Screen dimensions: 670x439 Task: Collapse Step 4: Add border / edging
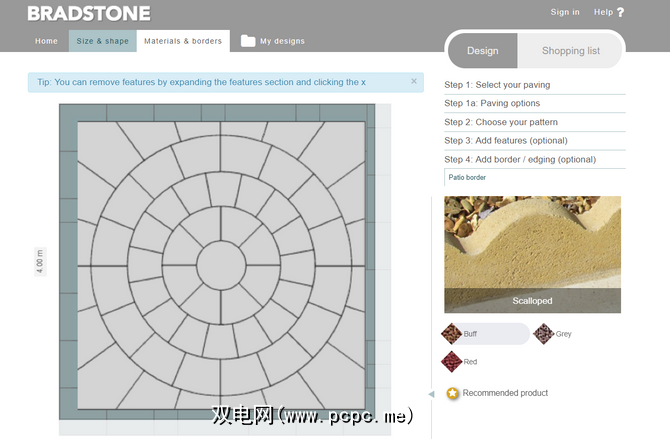coord(535,159)
